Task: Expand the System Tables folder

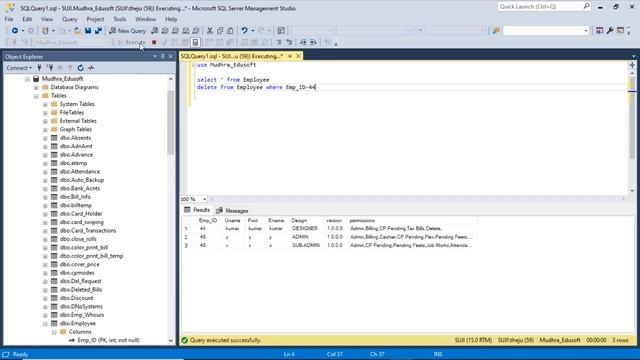Action: tap(45, 104)
